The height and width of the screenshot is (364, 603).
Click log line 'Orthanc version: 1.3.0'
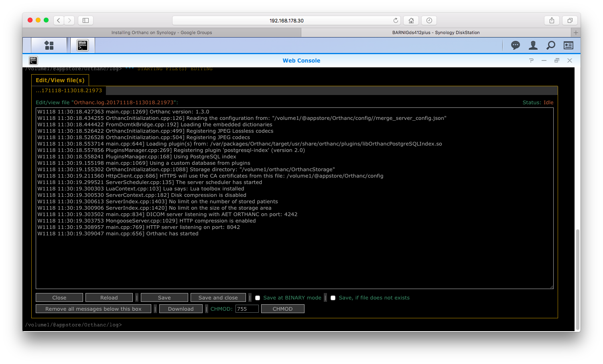pos(123,112)
